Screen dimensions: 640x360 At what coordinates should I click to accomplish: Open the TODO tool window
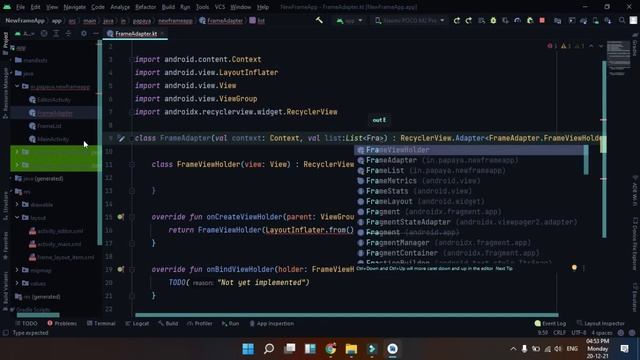click(27, 323)
